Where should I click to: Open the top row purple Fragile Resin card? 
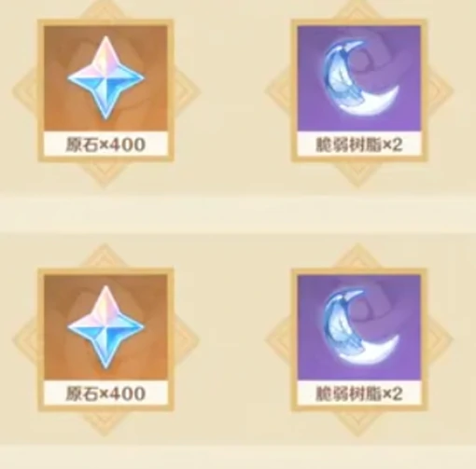[359, 90]
